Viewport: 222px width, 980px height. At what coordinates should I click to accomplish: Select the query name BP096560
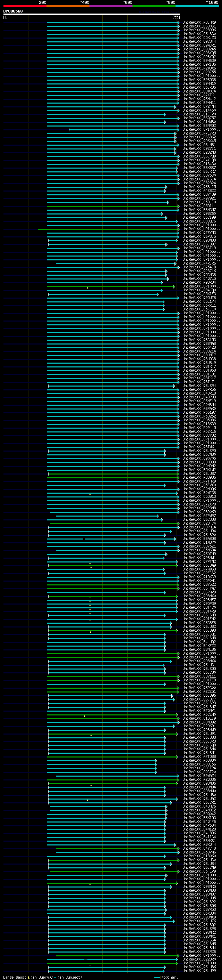[x=13, y=11]
